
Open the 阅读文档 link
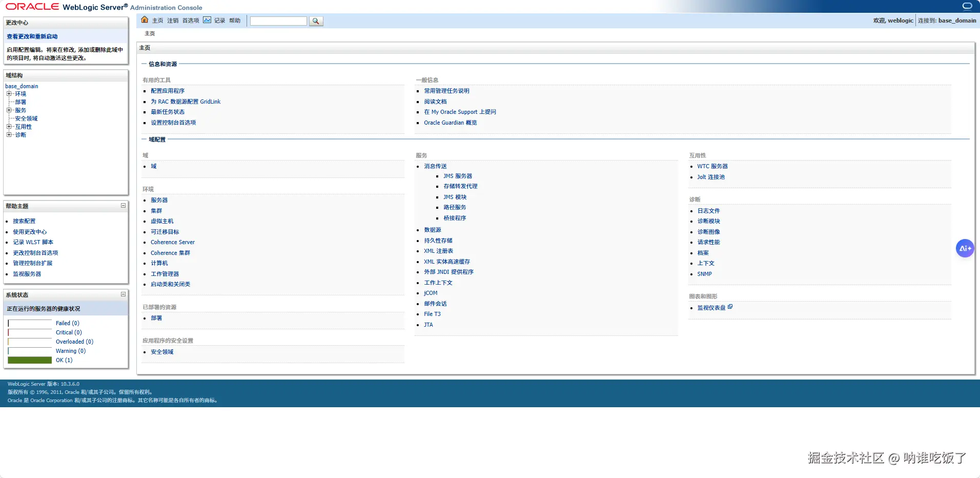(435, 102)
